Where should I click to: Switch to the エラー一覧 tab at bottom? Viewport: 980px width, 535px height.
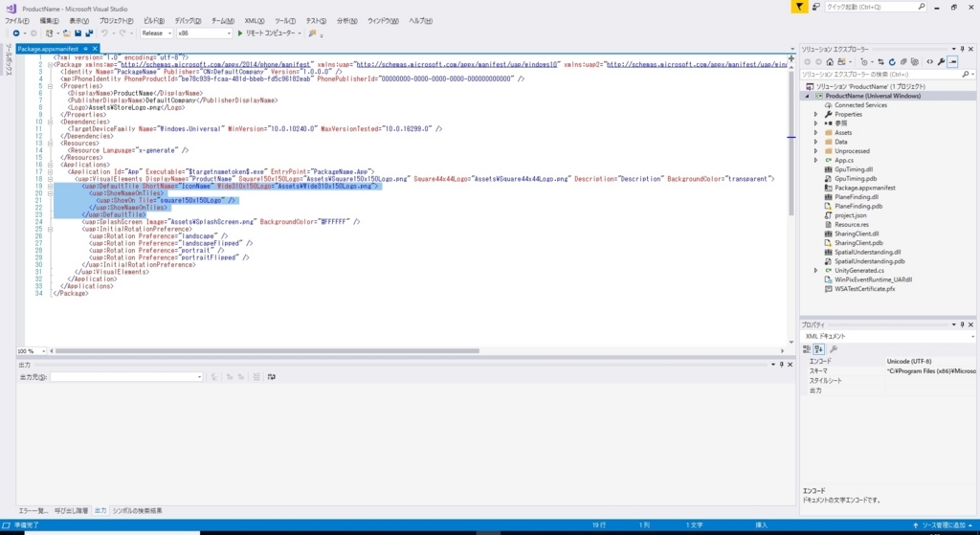point(33,511)
